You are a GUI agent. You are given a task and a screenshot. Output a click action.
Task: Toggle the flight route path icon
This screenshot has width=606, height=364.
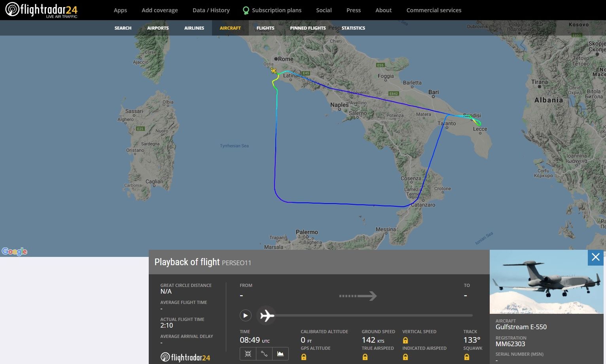coord(264,354)
